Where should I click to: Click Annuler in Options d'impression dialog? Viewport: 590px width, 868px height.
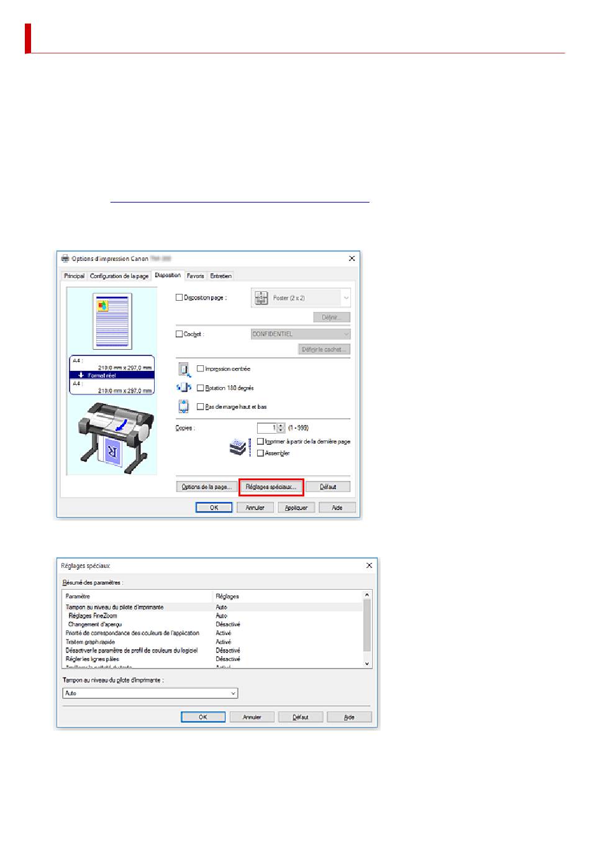[x=255, y=508]
